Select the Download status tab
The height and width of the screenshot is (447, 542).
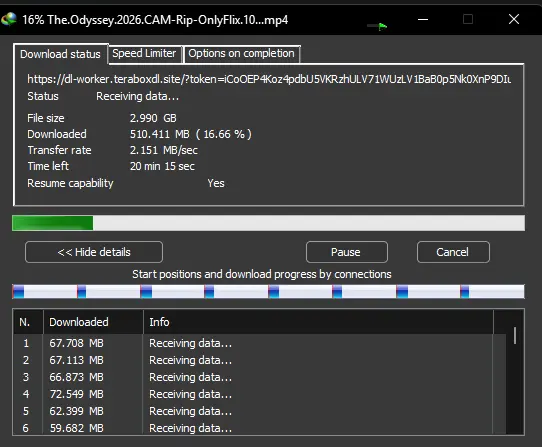tap(60, 54)
